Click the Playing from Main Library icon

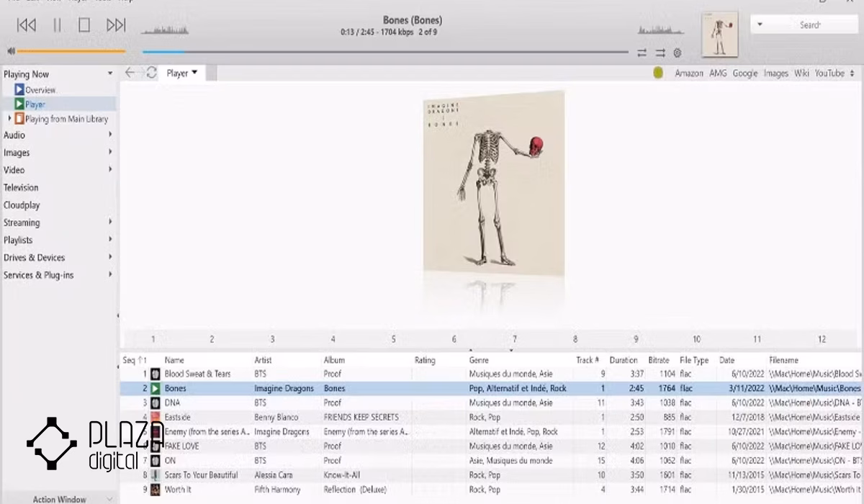(19, 119)
